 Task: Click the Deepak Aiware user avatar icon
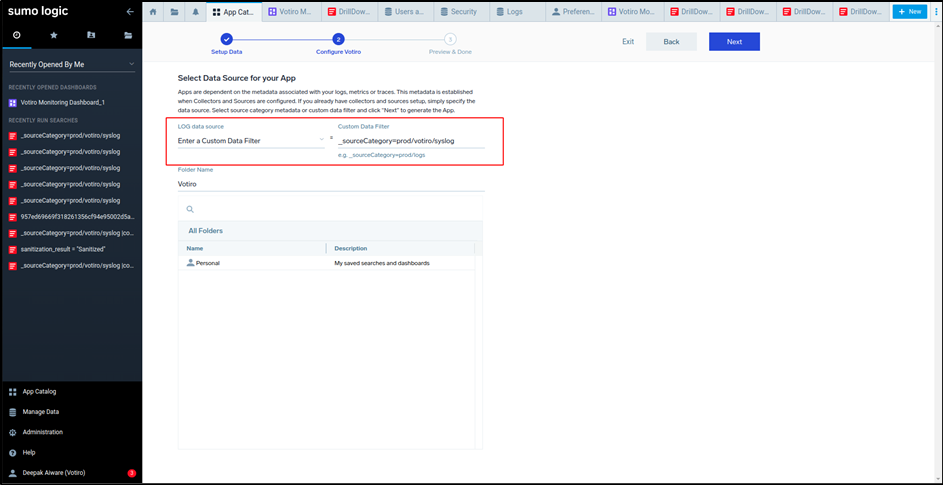(13, 473)
